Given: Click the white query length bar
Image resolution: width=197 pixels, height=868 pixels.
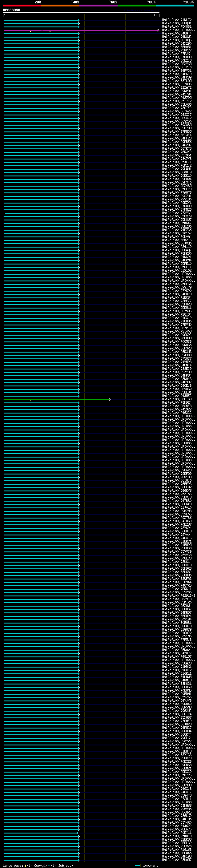Looking at the screenshot, I should (81, 13).
